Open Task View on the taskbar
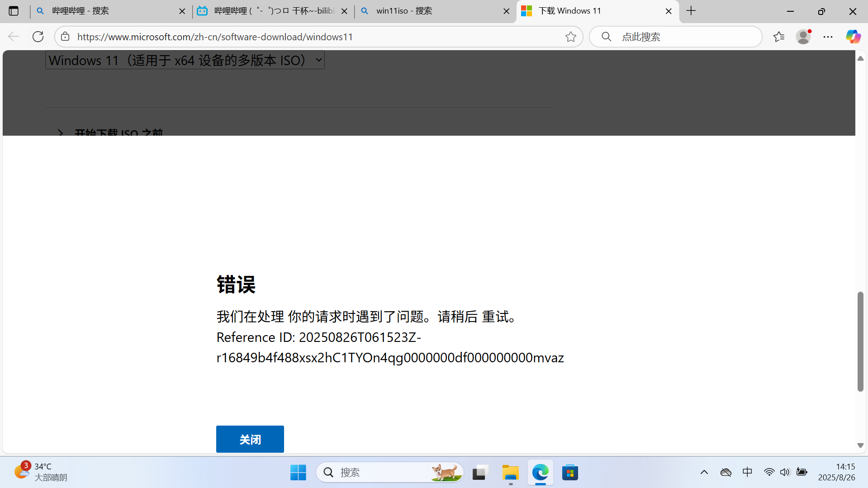This screenshot has width=868, height=488. click(x=480, y=473)
